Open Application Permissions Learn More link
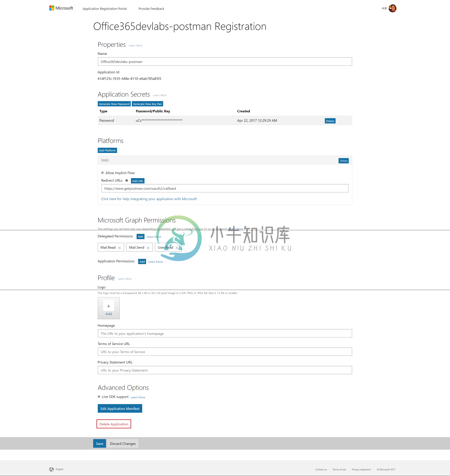The height and width of the screenshot is (476, 450). pos(155,262)
